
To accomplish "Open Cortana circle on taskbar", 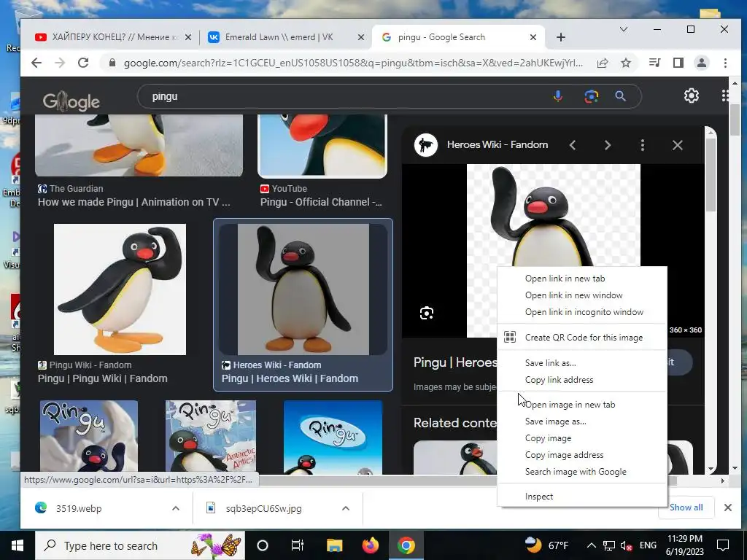I will 263,545.
